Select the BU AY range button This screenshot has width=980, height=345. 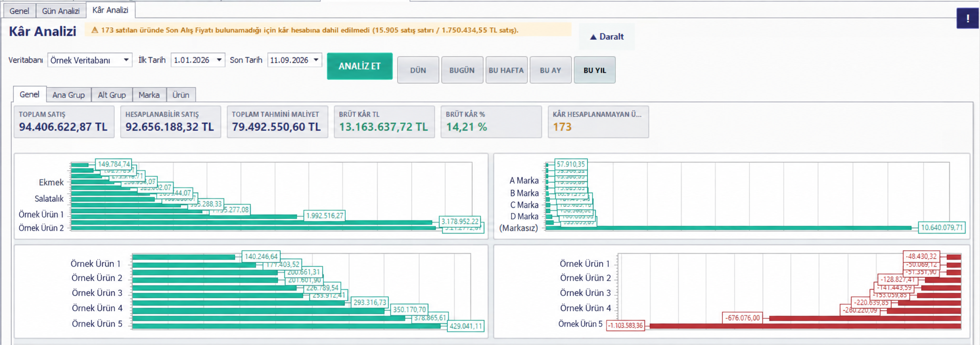pos(550,70)
